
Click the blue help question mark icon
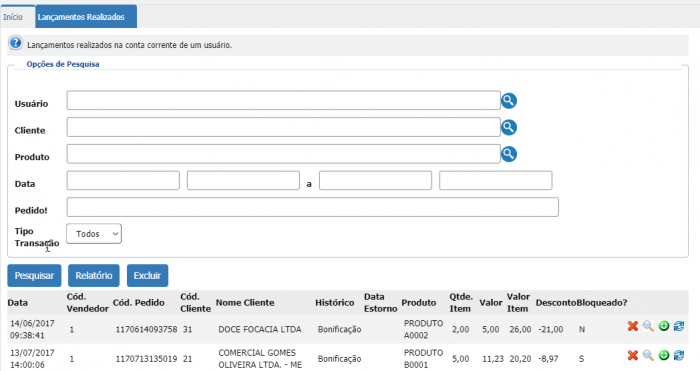16,43
